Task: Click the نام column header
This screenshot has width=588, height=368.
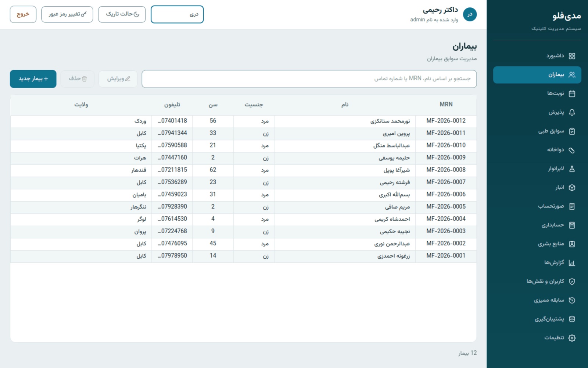Action: [x=345, y=105]
